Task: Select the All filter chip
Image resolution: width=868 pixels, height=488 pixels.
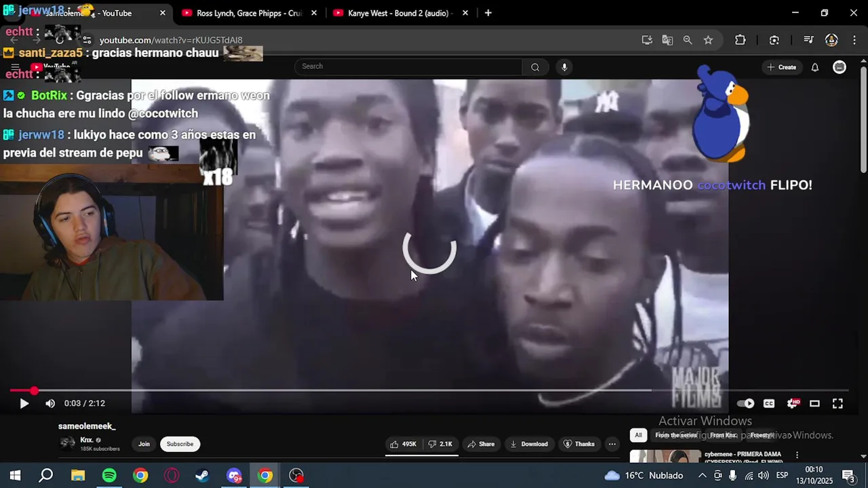Action: (x=638, y=435)
